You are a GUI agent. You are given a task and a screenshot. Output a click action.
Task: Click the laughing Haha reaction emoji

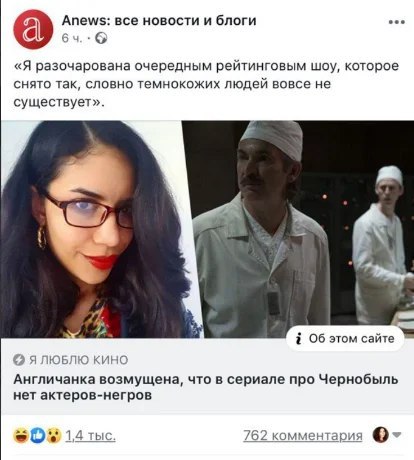(x=21, y=436)
